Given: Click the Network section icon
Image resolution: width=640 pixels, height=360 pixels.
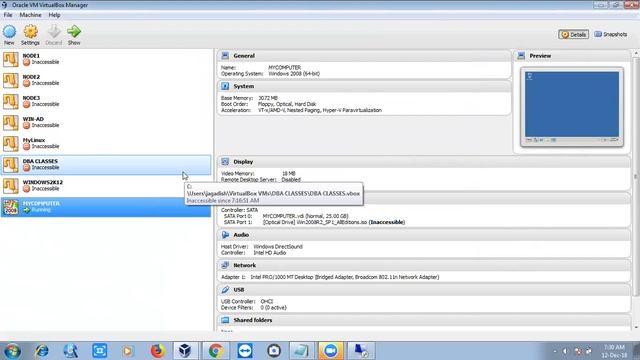Looking at the screenshot, I should tap(225, 265).
